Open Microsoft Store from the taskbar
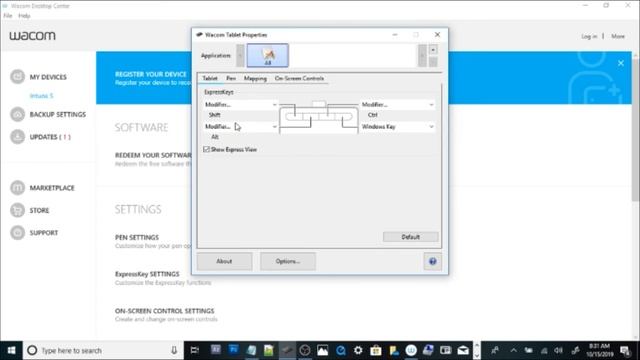The image size is (640, 360). point(376,350)
